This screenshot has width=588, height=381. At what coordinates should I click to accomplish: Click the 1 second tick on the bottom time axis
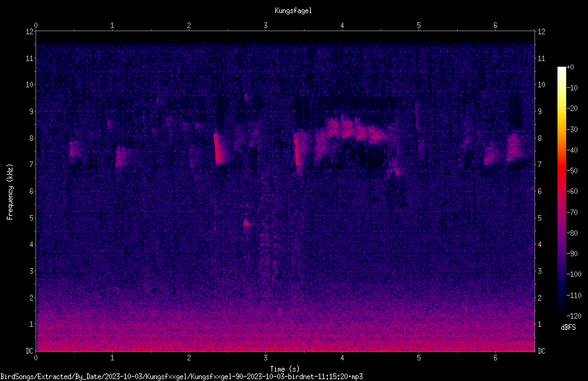112,358
